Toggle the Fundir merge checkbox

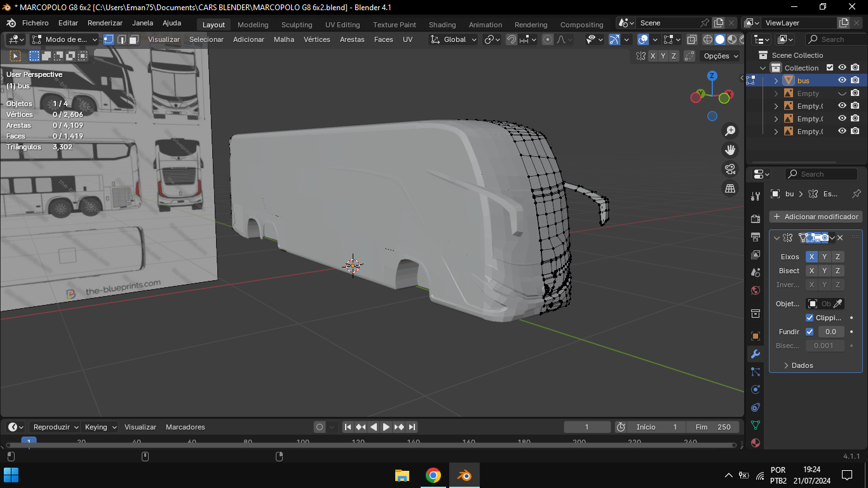pos(810,332)
